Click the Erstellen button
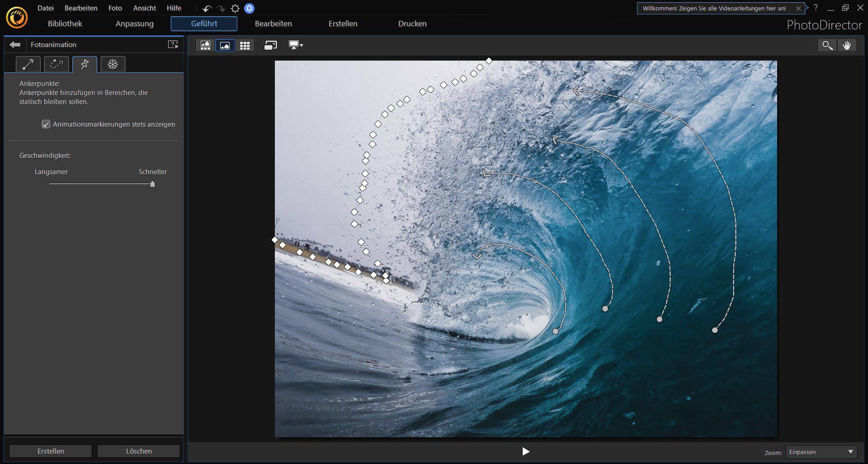This screenshot has width=868, height=464. click(50, 451)
